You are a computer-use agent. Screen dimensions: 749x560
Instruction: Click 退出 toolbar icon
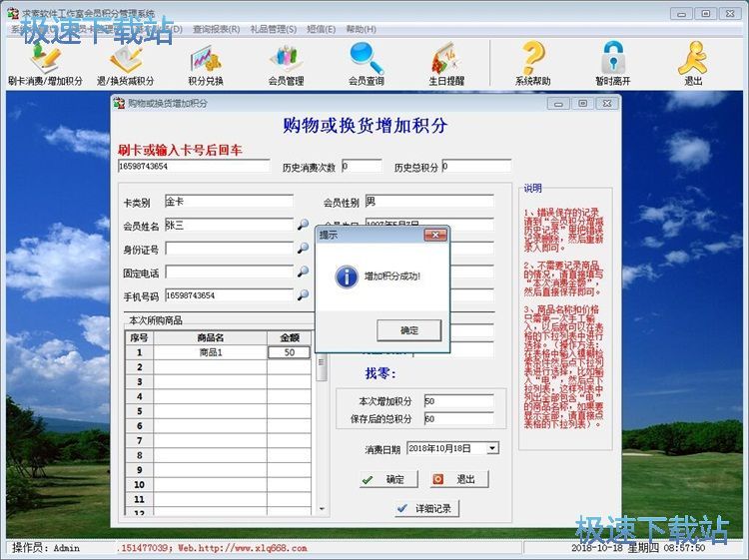pos(693,65)
